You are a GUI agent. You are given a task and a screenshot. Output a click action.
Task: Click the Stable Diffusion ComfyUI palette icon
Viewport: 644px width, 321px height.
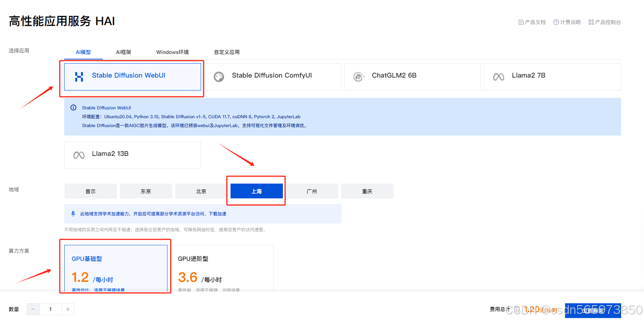pos(219,77)
